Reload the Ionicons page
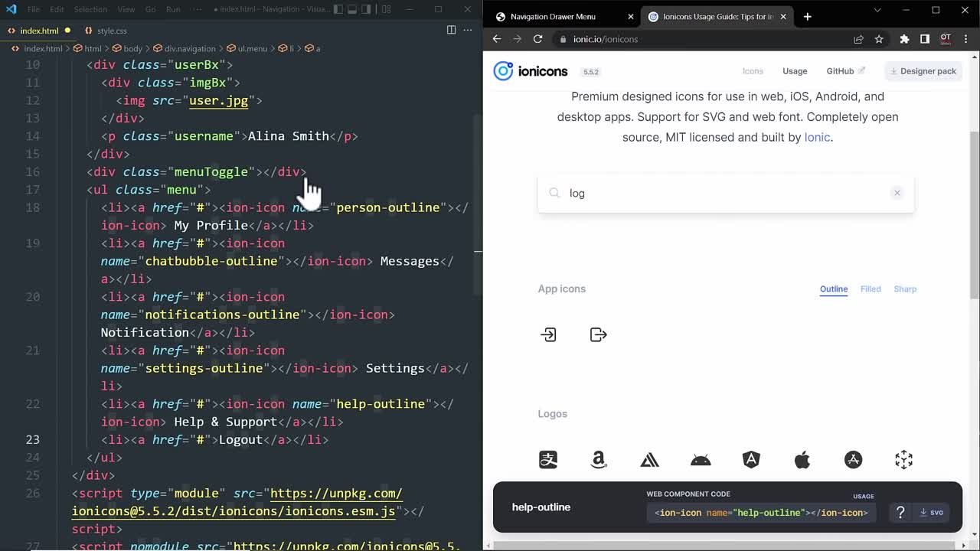 tap(538, 39)
